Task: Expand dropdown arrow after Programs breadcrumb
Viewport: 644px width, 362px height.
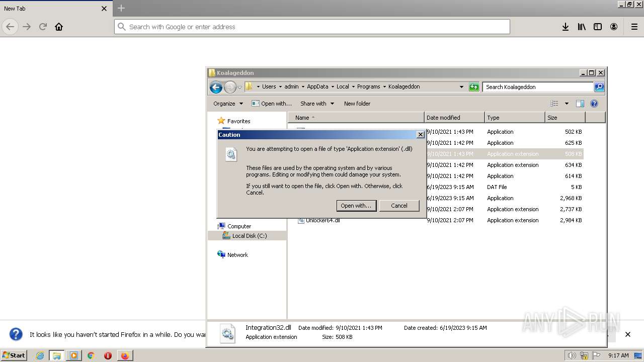Action: click(384, 87)
